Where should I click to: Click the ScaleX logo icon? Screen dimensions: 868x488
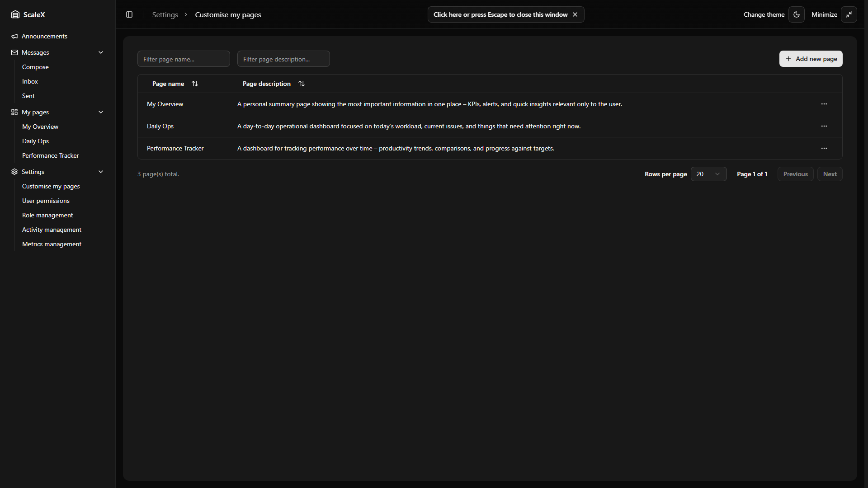[x=15, y=14]
